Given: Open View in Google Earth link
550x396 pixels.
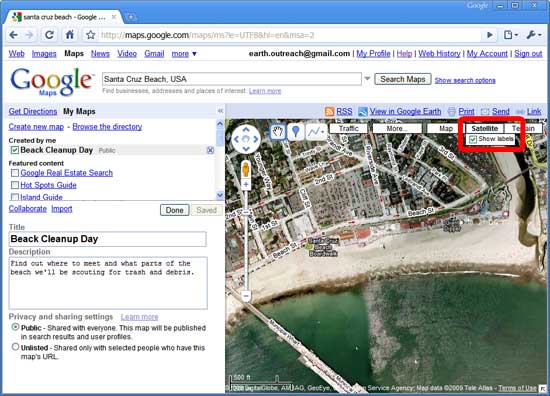Looking at the screenshot, I should pyautogui.click(x=405, y=112).
